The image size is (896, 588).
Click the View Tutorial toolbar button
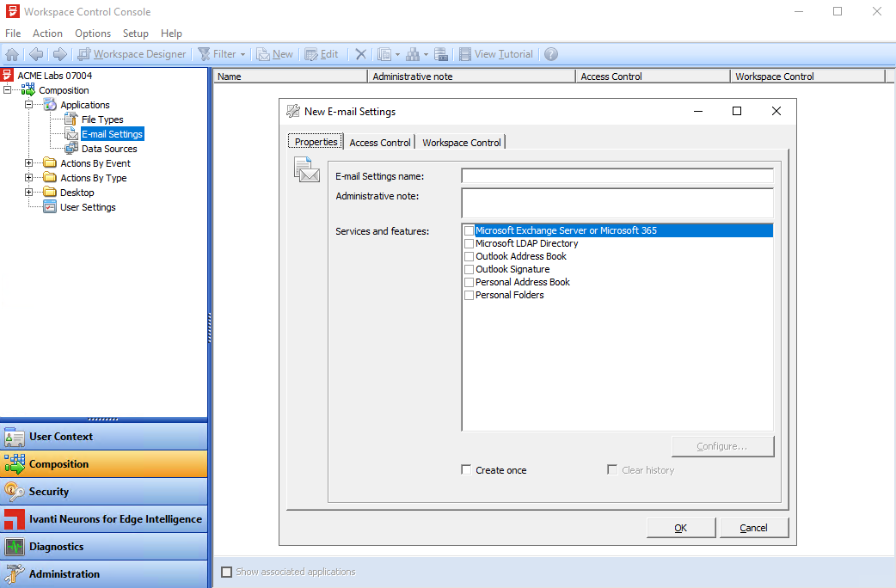[x=496, y=54]
